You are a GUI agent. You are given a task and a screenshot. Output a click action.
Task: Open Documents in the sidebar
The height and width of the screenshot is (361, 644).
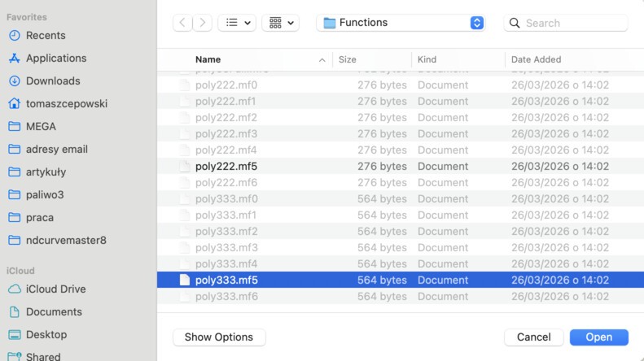[45, 311]
